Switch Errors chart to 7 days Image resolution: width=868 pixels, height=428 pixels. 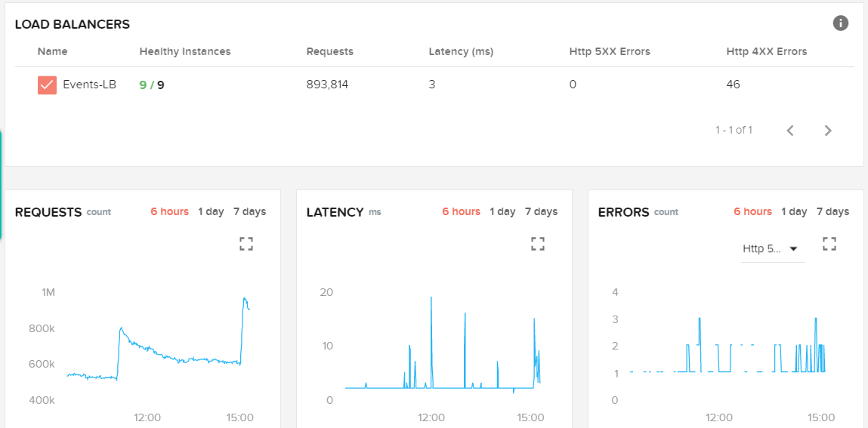click(832, 211)
